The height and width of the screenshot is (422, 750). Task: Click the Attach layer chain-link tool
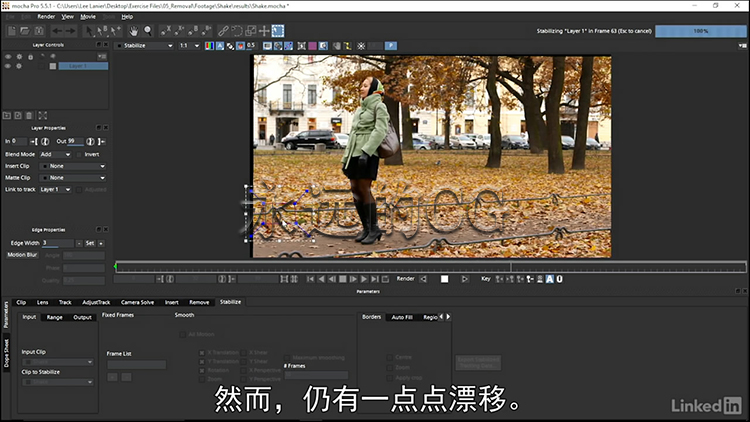pos(223,31)
